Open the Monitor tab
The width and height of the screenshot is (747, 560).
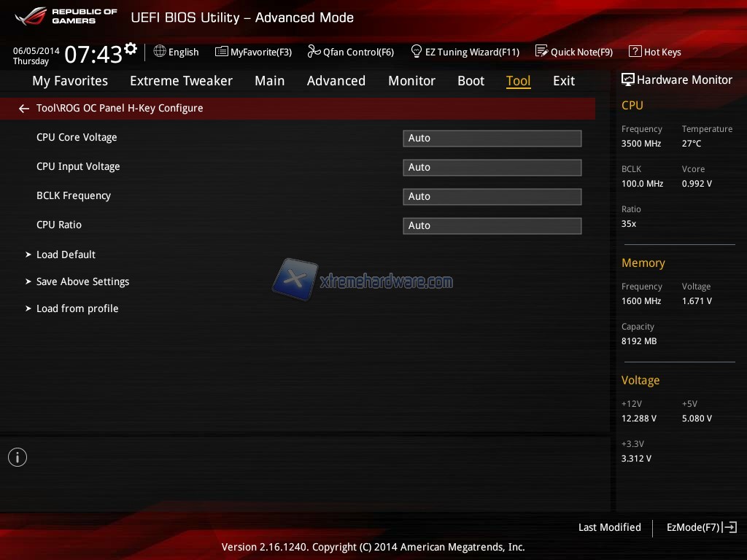411,81
